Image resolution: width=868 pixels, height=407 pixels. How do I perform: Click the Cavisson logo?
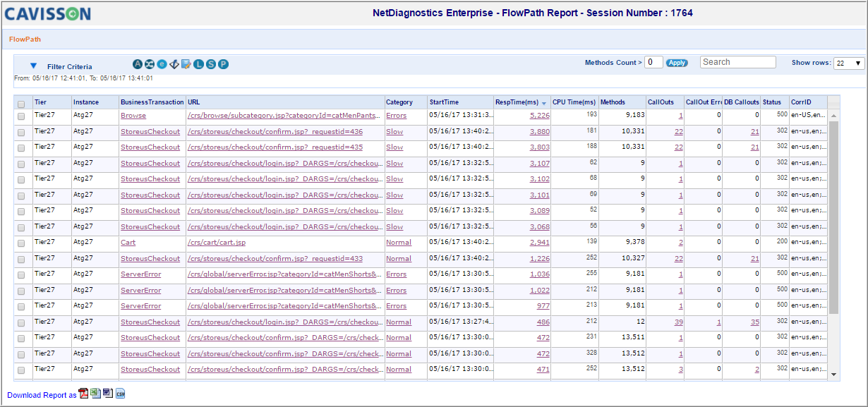tap(48, 13)
